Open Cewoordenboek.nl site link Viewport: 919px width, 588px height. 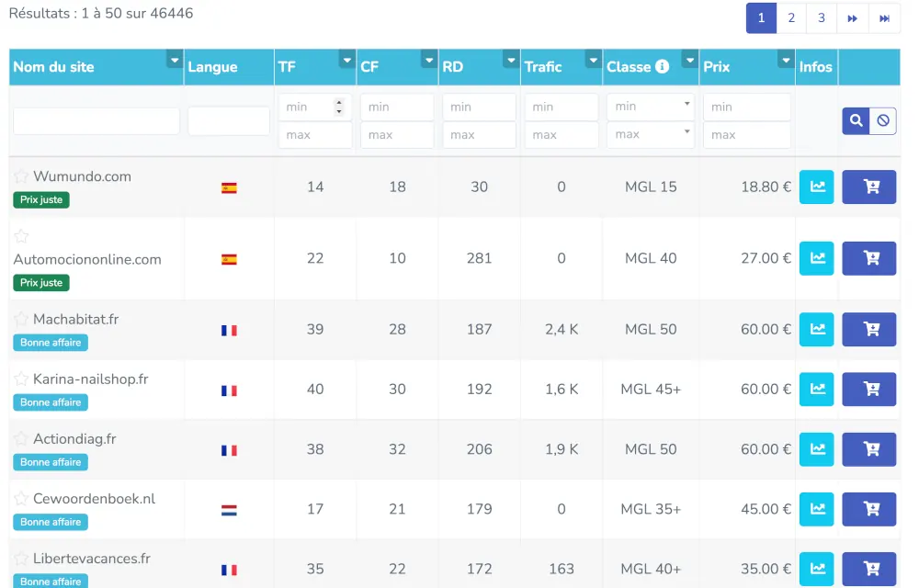(95, 498)
